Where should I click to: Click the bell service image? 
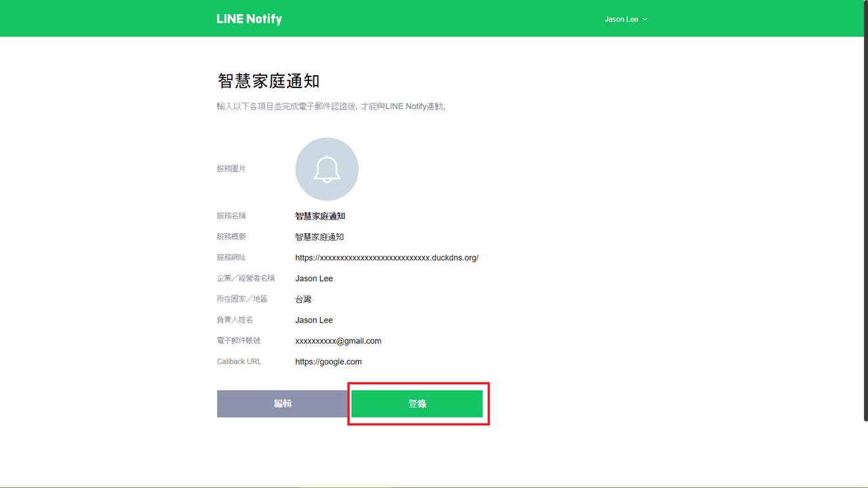pyautogui.click(x=327, y=169)
